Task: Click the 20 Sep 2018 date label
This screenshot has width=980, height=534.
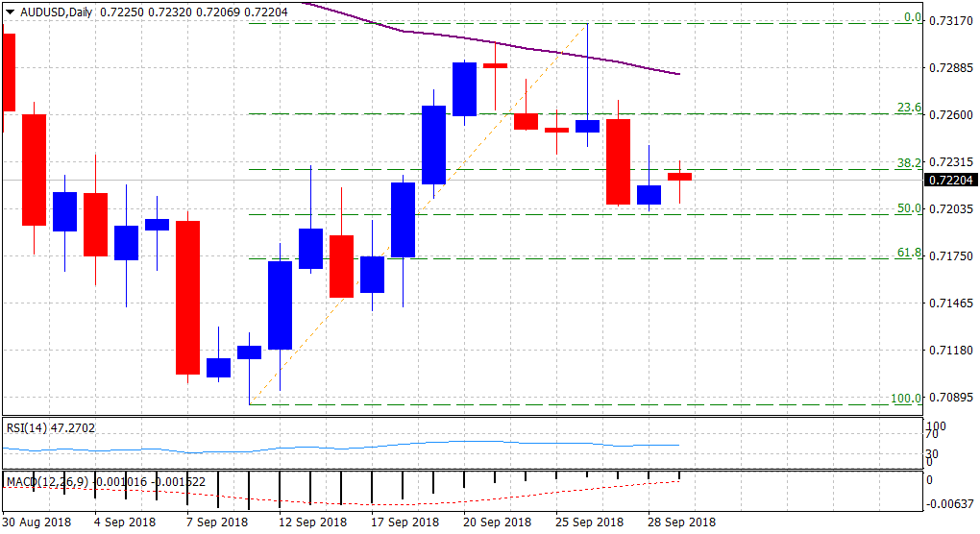Action: (497, 522)
